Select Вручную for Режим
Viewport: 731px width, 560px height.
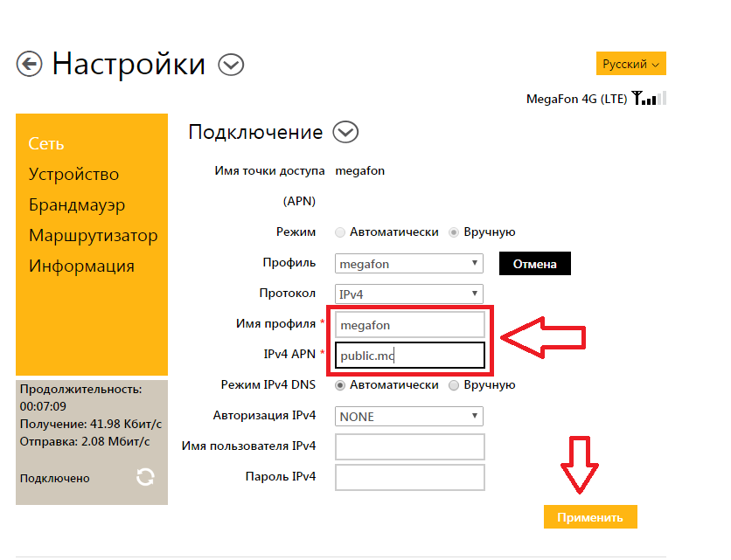click(454, 232)
